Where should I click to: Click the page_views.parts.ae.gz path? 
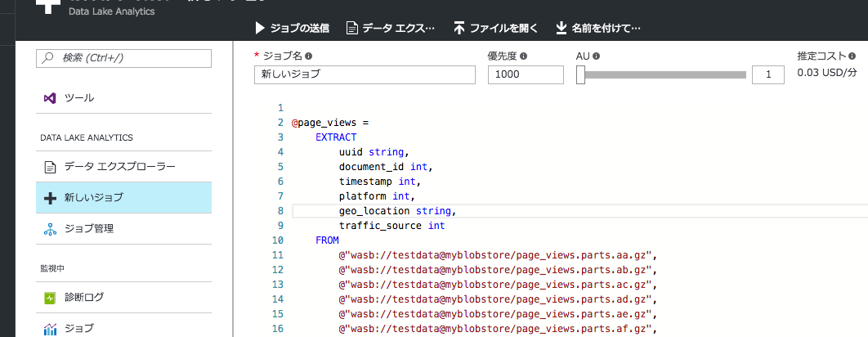pyautogui.click(x=499, y=314)
